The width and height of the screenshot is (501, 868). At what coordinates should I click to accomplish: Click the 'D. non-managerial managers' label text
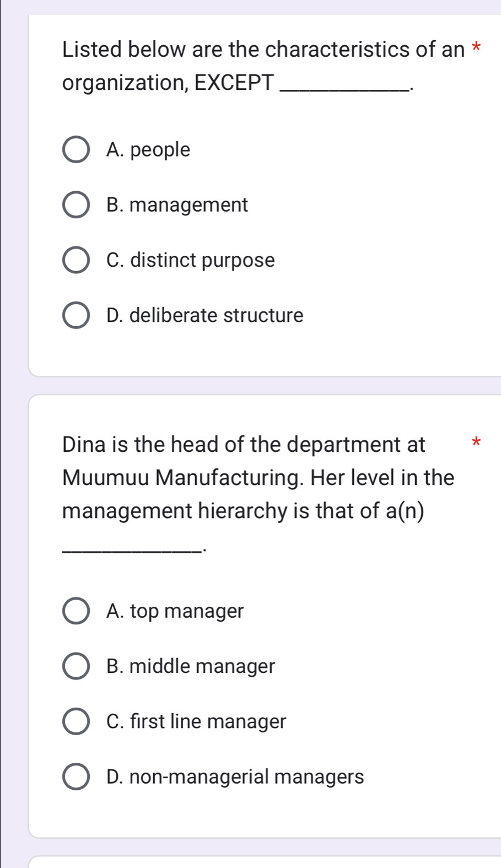point(235,777)
